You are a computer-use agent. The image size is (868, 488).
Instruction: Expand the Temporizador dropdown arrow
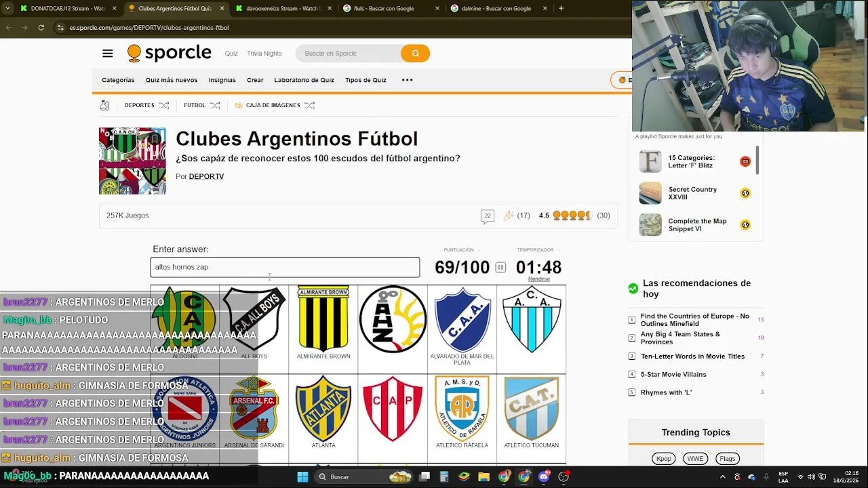tap(559, 250)
